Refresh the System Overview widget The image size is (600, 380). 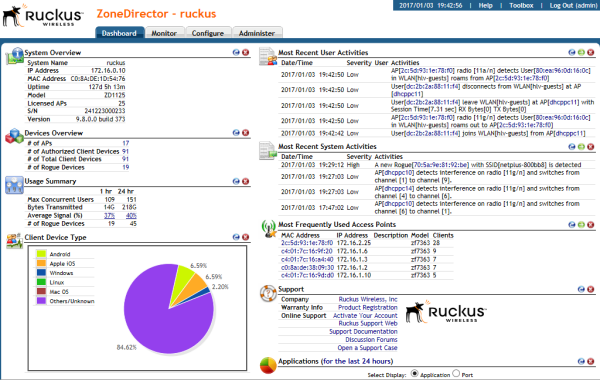(236, 52)
